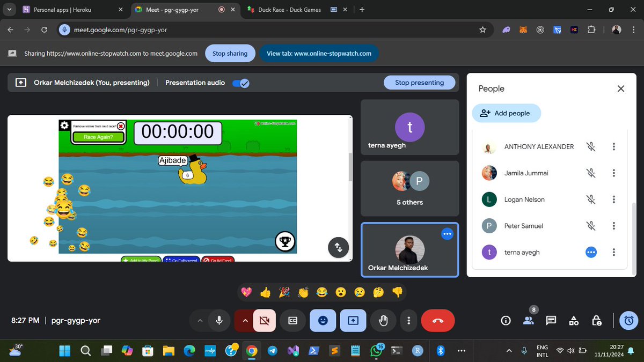Click Stop presenting button
Screen dimensions: 644x362
tap(420, 83)
